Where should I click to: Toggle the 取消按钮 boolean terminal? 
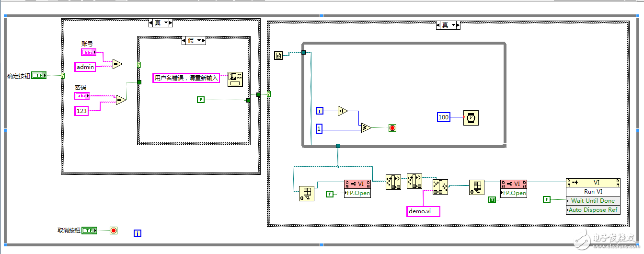tap(89, 231)
